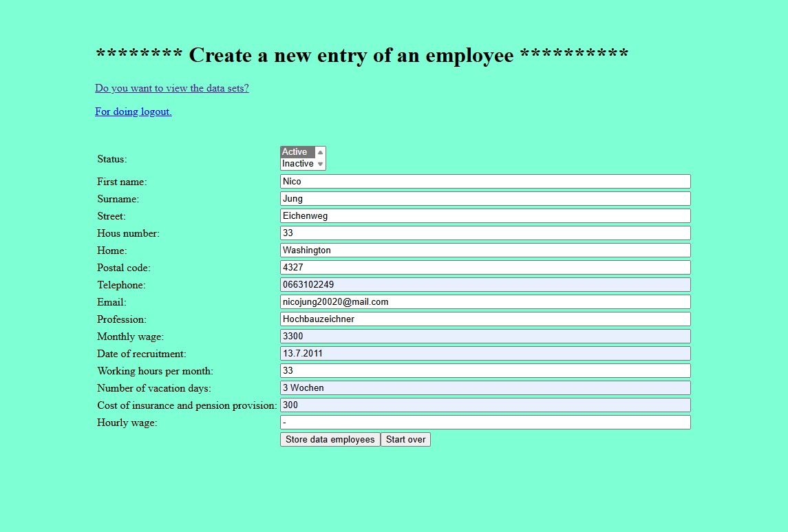Image resolution: width=788 pixels, height=532 pixels.
Task: Click the Monthly wage field with 3300
Action: click(x=485, y=336)
